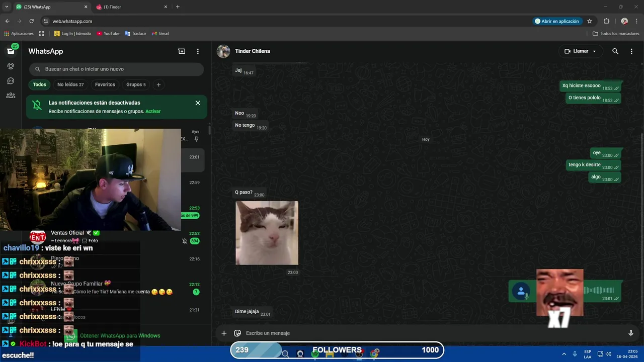Image resolution: width=644 pixels, height=362 pixels.
Task: Open the WhatsApp sidebar three-dot menu
Action: click(198, 51)
